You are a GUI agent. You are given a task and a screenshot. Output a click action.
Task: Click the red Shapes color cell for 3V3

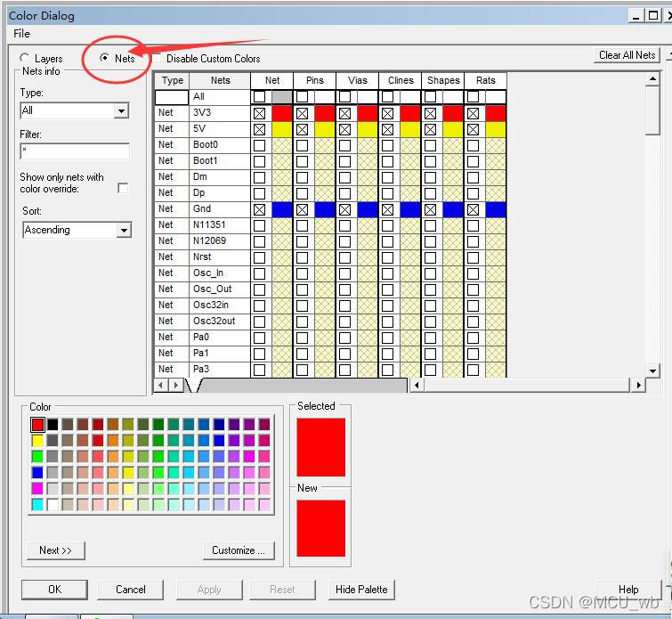coord(453,114)
